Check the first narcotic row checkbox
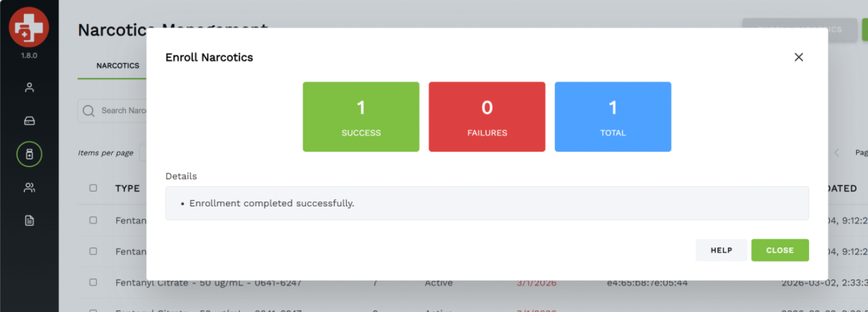The image size is (868, 312). tap(93, 220)
